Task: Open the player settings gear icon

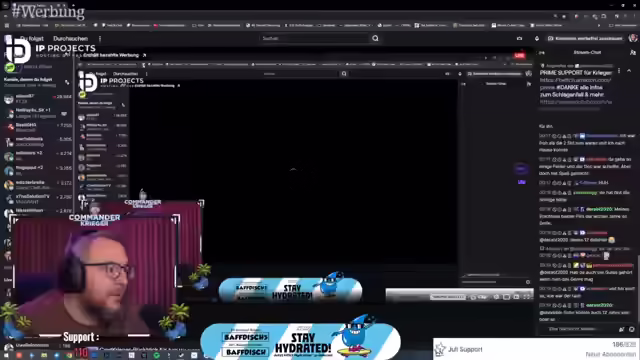Action: click(496, 297)
